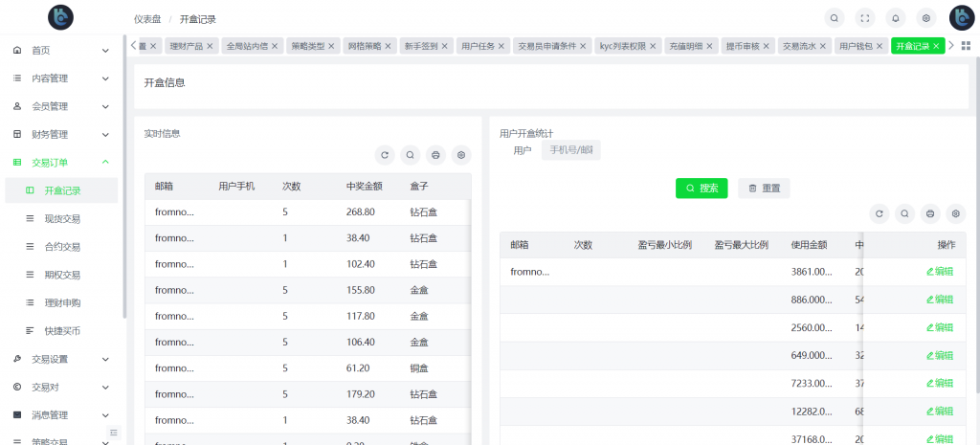Expand the 财务管理 sidebar menu
980x445 pixels.
[x=105, y=134]
